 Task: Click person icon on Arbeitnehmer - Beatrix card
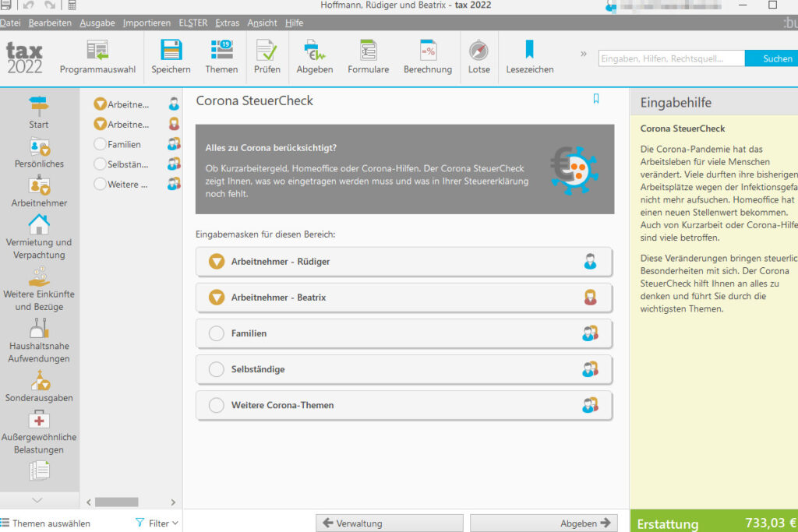[590, 297]
